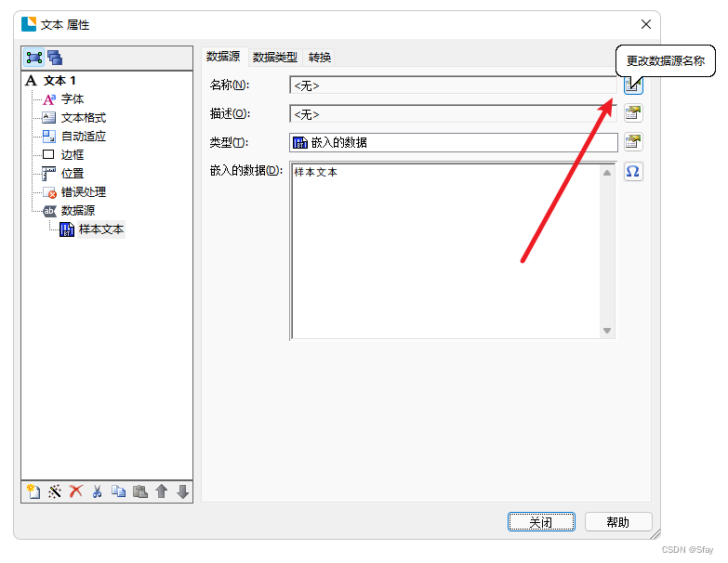This screenshot has height=563, width=728.
Task: Switch to the 数据源 tab
Action: (223, 57)
